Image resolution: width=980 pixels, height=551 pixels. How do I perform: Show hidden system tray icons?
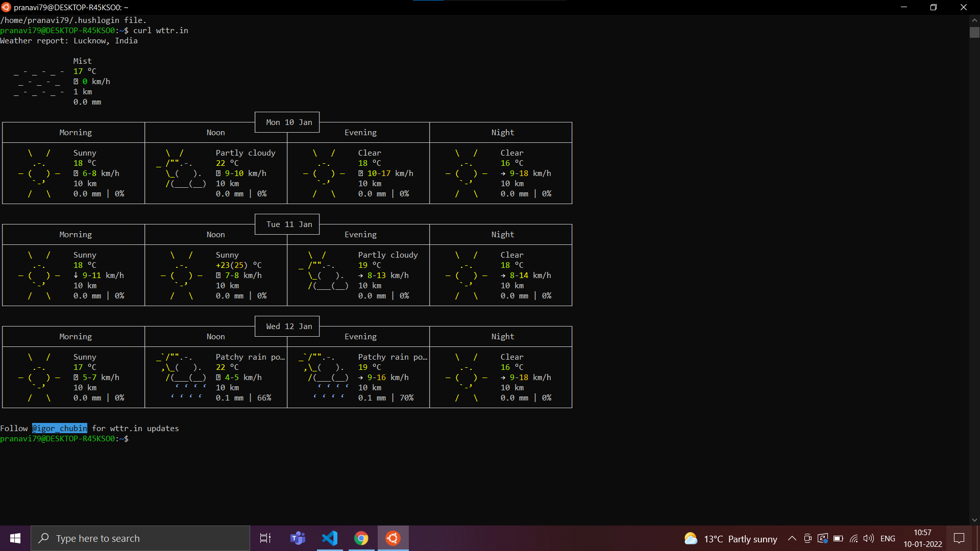(x=792, y=538)
